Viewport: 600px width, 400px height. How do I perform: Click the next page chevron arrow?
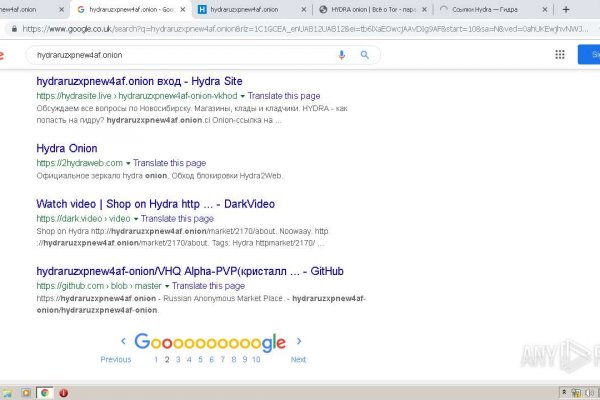pos(299,340)
